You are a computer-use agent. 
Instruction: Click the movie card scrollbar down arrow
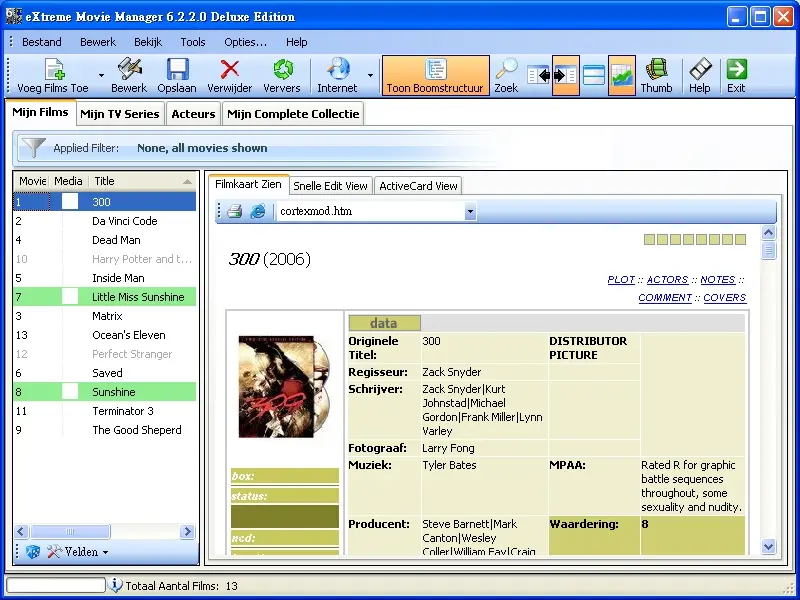(768, 546)
